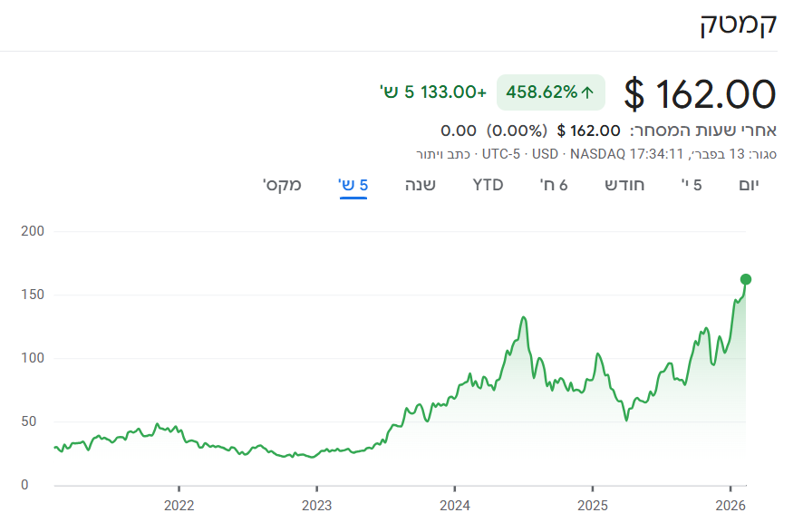This screenshot has height=532, width=803.
Task: Click the 2022 label on the time axis
Action: tap(179, 504)
